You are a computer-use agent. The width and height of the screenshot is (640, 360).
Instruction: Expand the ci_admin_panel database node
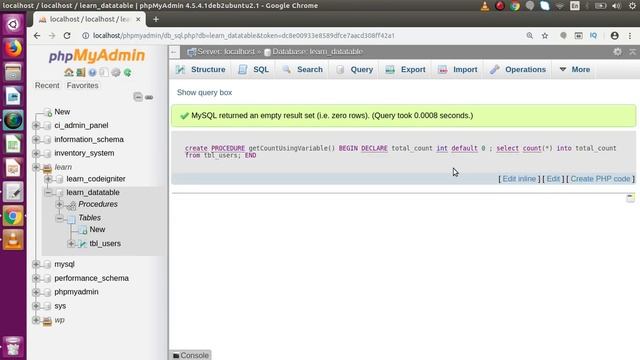click(36, 125)
